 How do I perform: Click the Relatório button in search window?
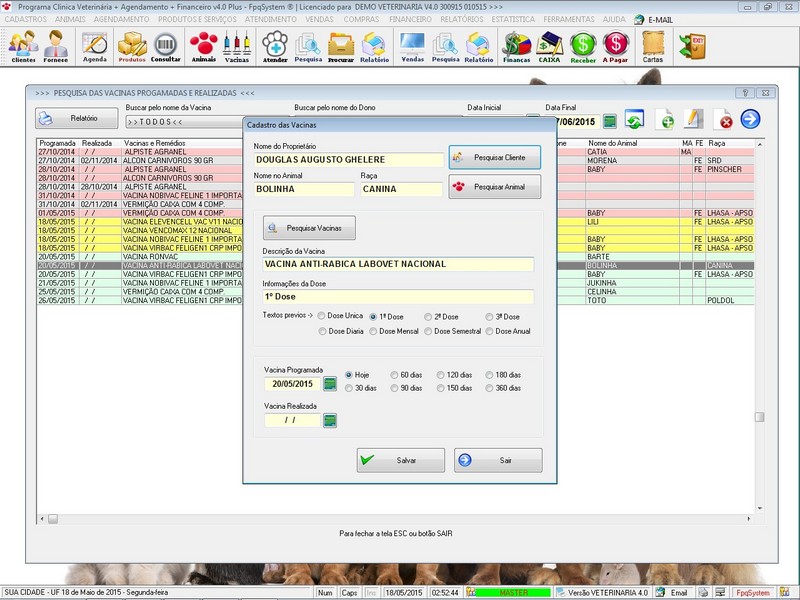click(77, 118)
